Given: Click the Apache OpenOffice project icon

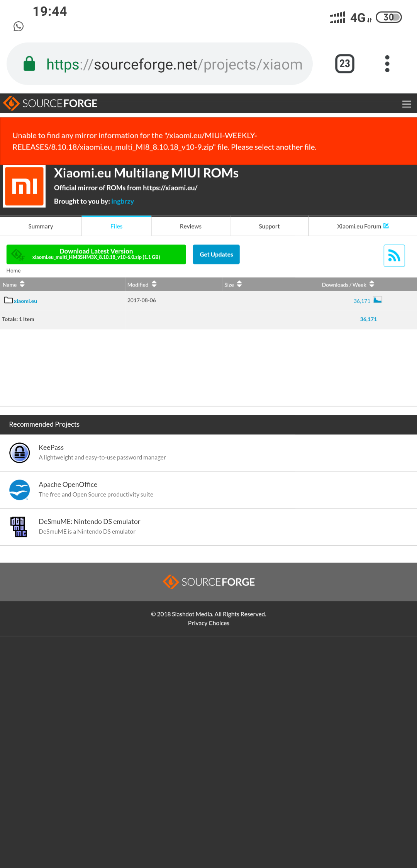Looking at the screenshot, I should (x=20, y=490).
